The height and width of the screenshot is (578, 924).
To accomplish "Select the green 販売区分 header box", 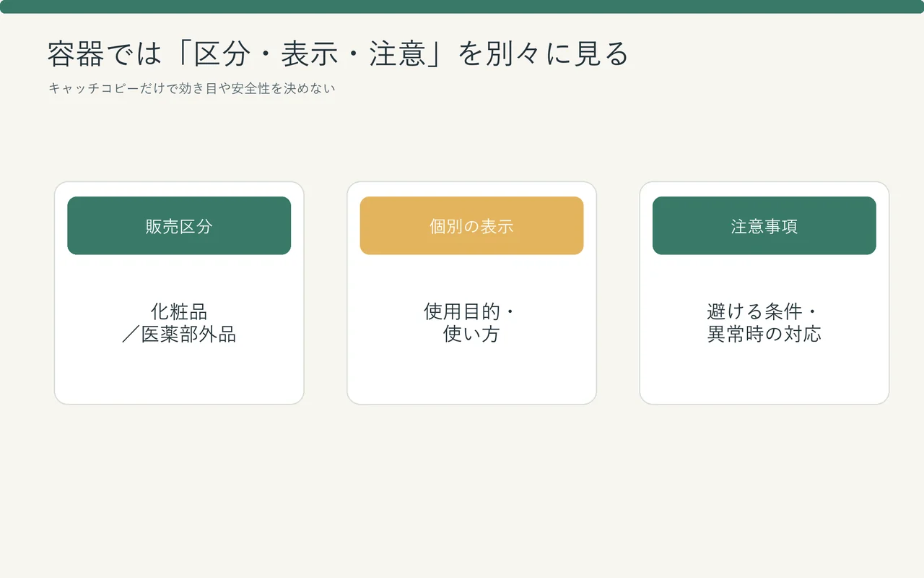I will pos(179,225).
